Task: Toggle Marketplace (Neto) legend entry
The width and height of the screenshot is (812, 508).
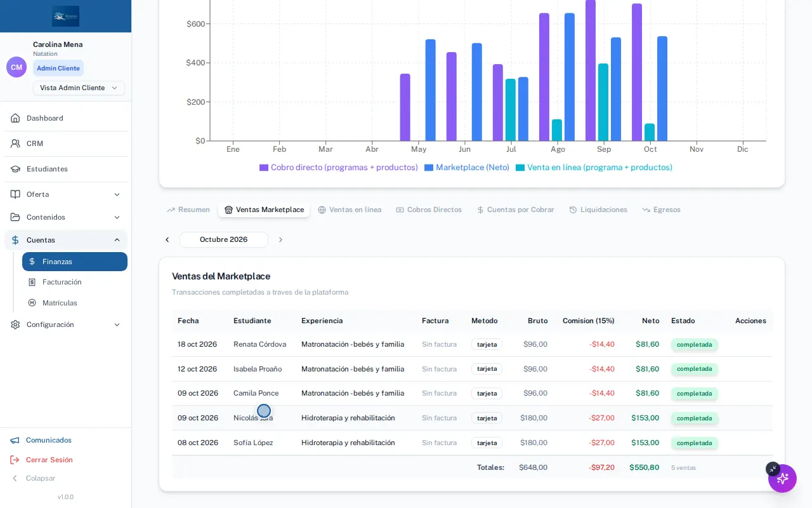Action: pos(467,168)
